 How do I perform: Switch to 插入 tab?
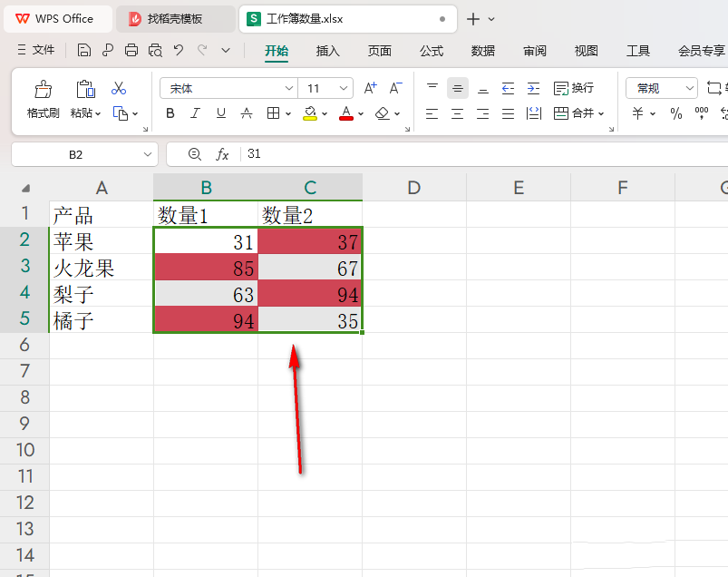(x=328, y=51)
